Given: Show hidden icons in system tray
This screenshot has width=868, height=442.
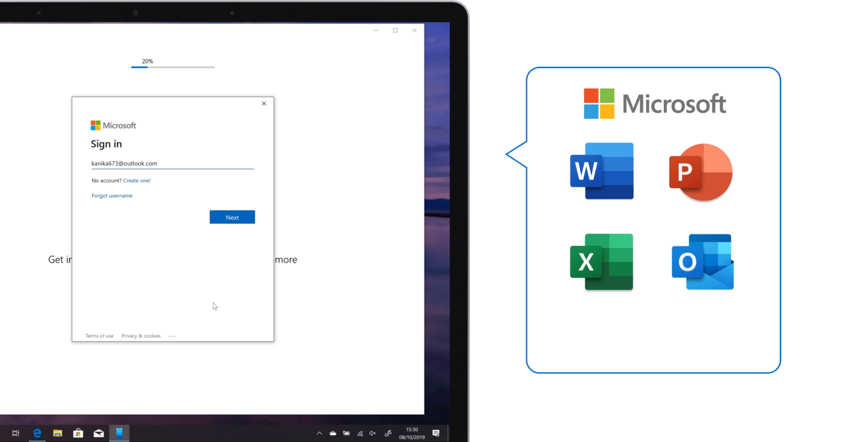Looking at the screenshot, I should (319, 433).
